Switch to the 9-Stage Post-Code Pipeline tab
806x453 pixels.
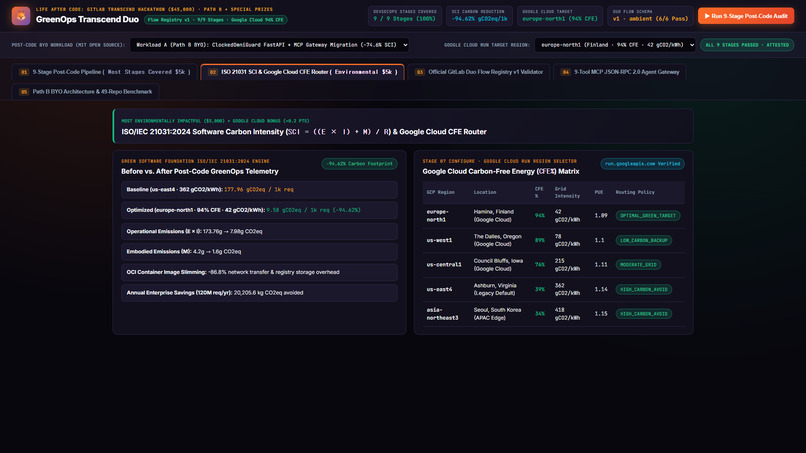coord(105,72)
